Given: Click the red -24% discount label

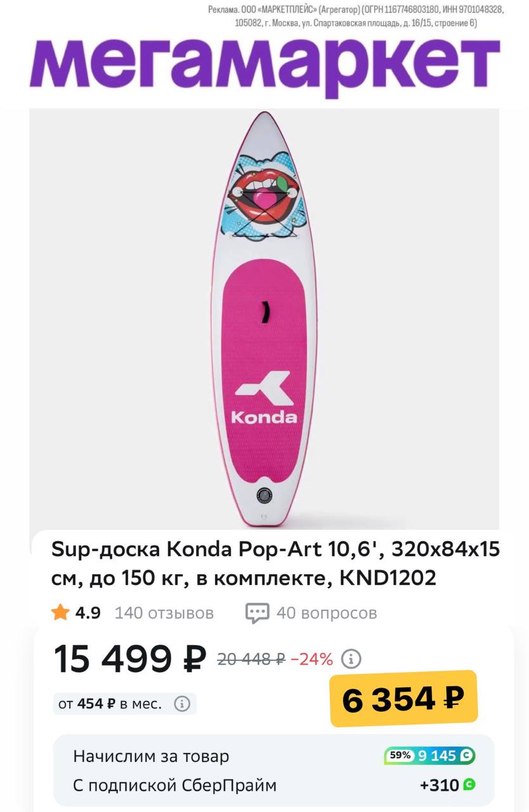Looking at the screenshot, I should pyautogui.click(x=311, y=659).
